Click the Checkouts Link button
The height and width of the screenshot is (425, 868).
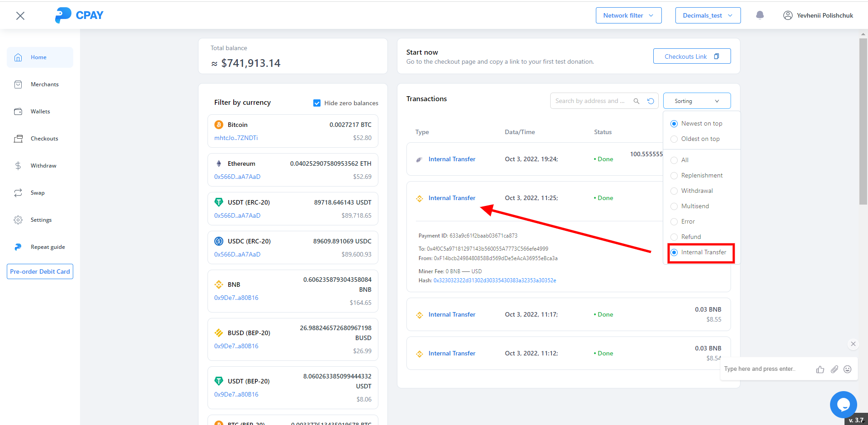[x=692, y=56]
